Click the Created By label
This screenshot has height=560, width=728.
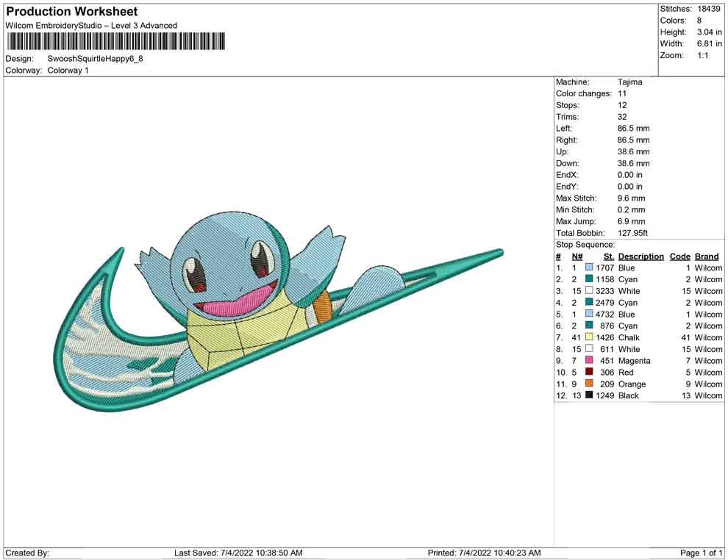27,553
